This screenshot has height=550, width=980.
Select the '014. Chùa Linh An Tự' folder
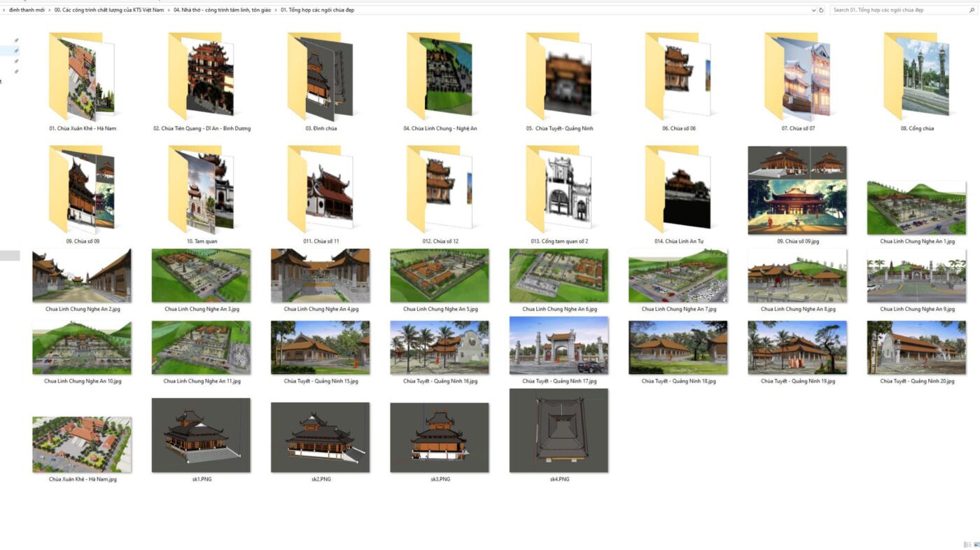pos(678,189)
